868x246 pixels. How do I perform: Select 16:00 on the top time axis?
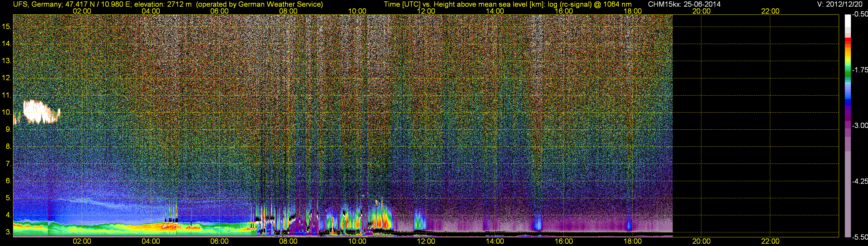click(564, 11)
